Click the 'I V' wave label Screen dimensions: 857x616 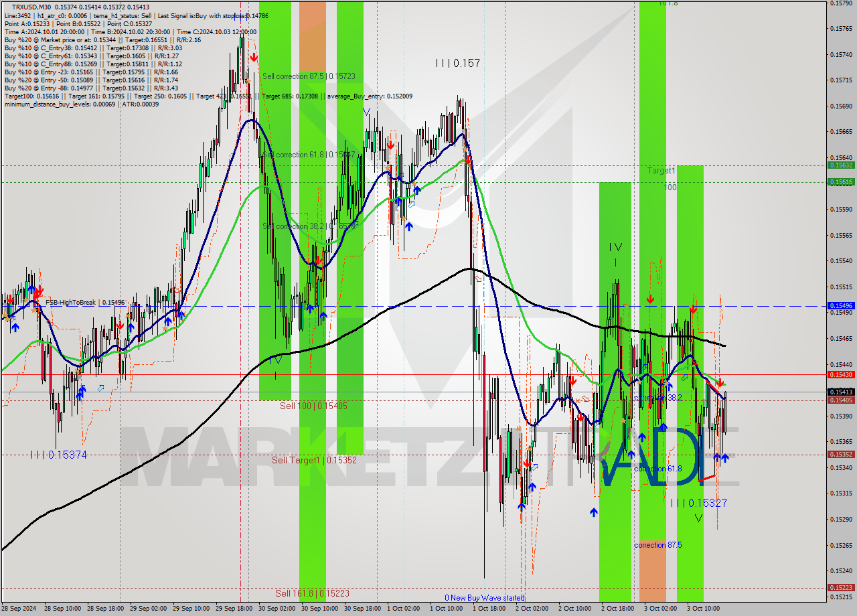616,247
